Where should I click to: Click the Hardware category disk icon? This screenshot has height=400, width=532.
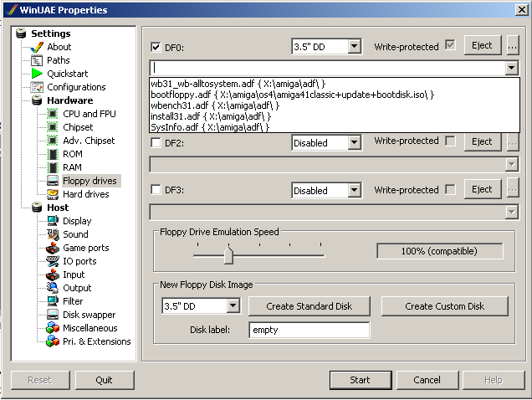tap(37, 100)
